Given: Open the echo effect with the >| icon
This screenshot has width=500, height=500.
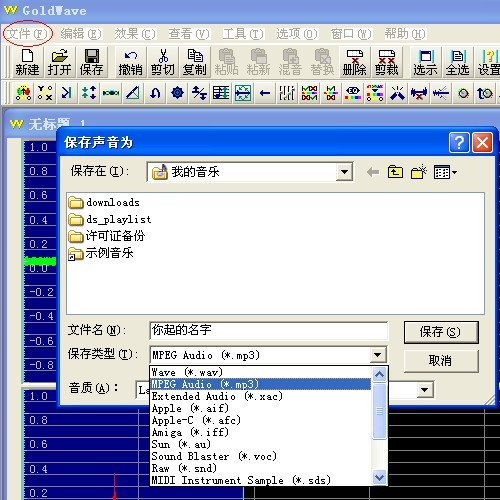Looking at the screenshot, I should coord(67,93).
